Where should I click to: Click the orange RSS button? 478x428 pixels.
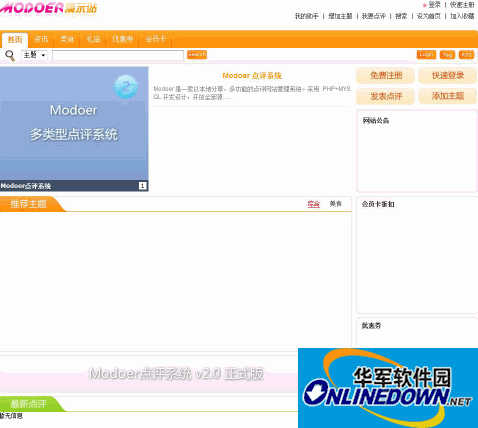[x=466, y=55]
